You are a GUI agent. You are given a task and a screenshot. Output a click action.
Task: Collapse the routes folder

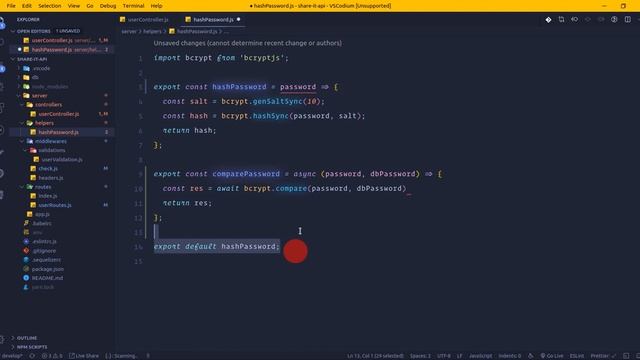pos(43,187)
